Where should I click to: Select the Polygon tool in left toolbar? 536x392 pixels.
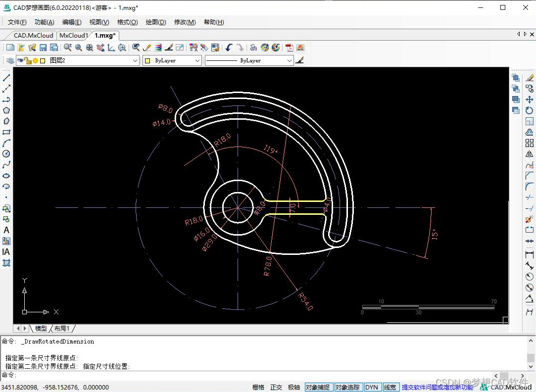[6, 110]
